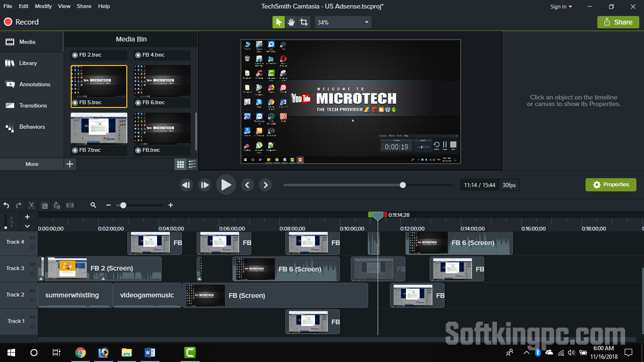Jump to next clip with right chevron
The image size is (644, 362).
(265, 185)
